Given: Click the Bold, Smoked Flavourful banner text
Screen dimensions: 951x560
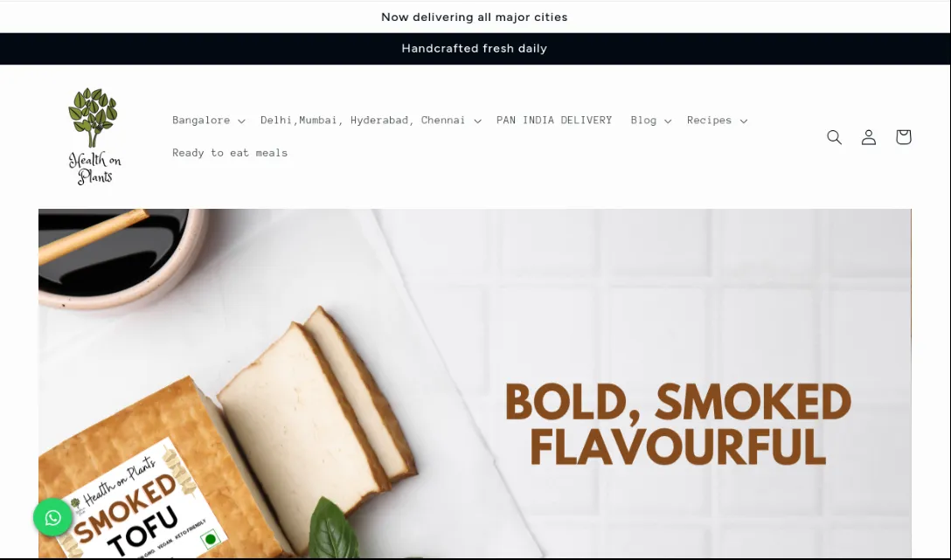Looking at the screenshot, I should 678,425.
